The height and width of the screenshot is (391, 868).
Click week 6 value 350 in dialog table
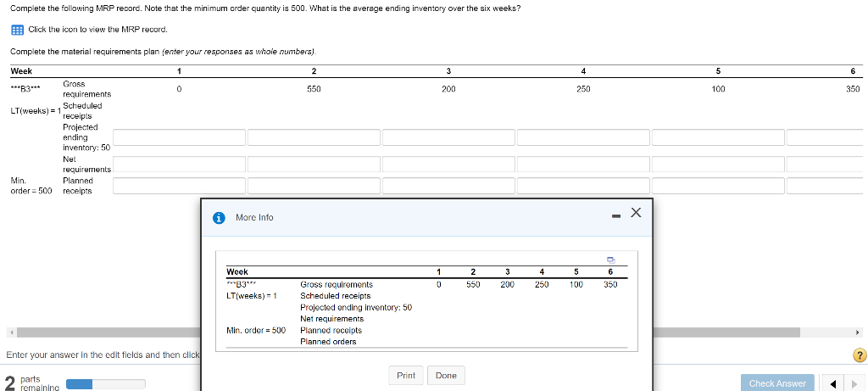[610, 284]
